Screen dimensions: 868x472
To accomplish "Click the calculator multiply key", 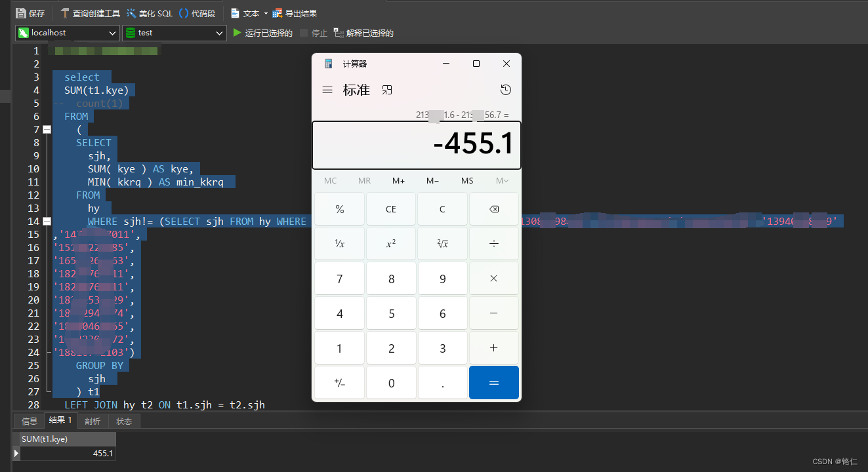I will click(x=494, y=279).
